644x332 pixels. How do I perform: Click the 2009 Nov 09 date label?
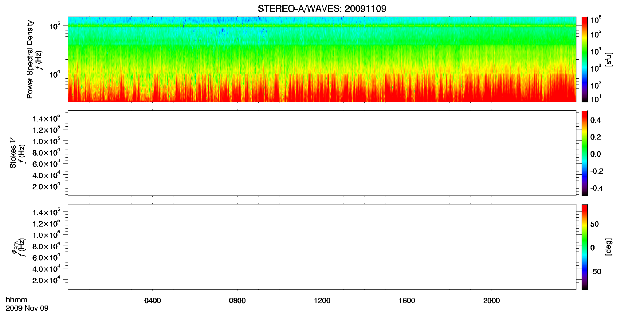click(x=27, y=308)
